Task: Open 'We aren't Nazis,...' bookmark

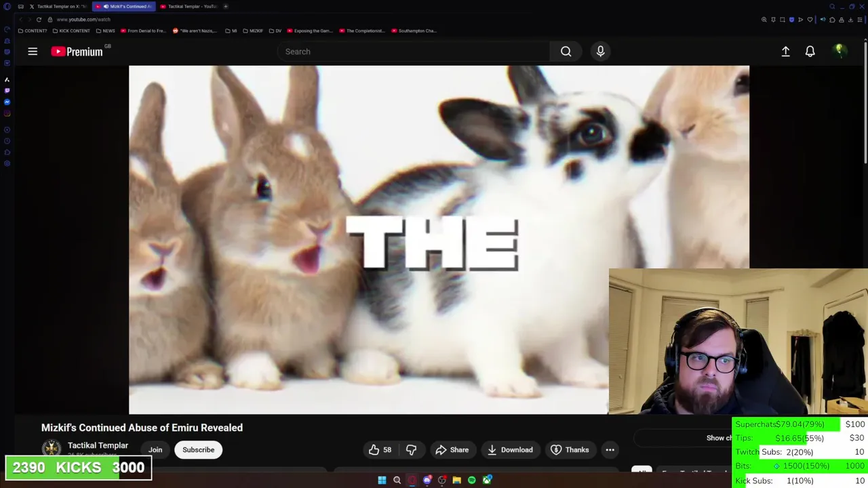Action: [x=195, y=30]
